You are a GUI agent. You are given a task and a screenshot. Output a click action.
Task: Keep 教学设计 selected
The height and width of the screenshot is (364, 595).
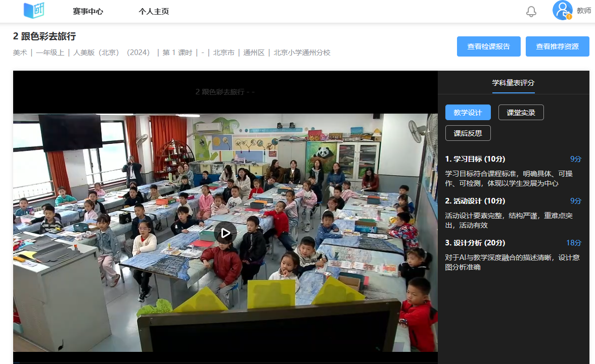tap(468, 112)
